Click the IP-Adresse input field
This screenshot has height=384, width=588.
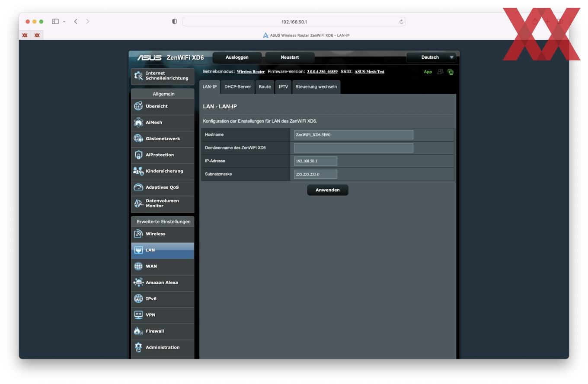pos(315,161)
